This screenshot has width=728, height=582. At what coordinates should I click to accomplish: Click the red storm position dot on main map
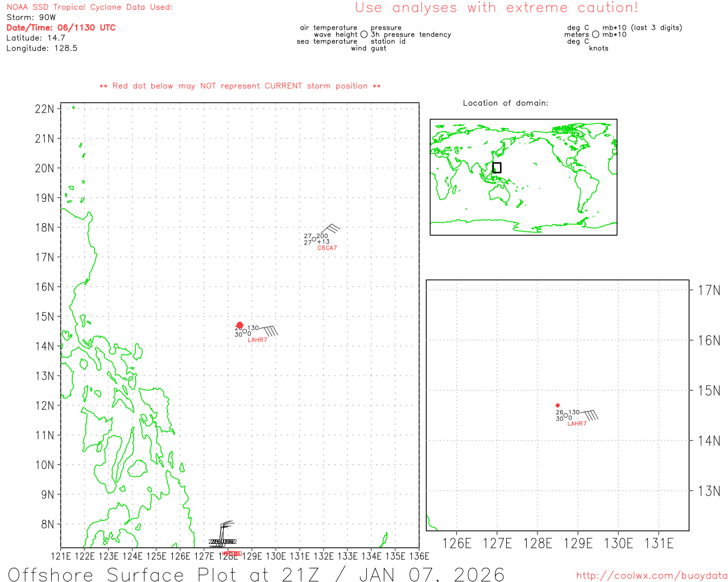point(239,326)
